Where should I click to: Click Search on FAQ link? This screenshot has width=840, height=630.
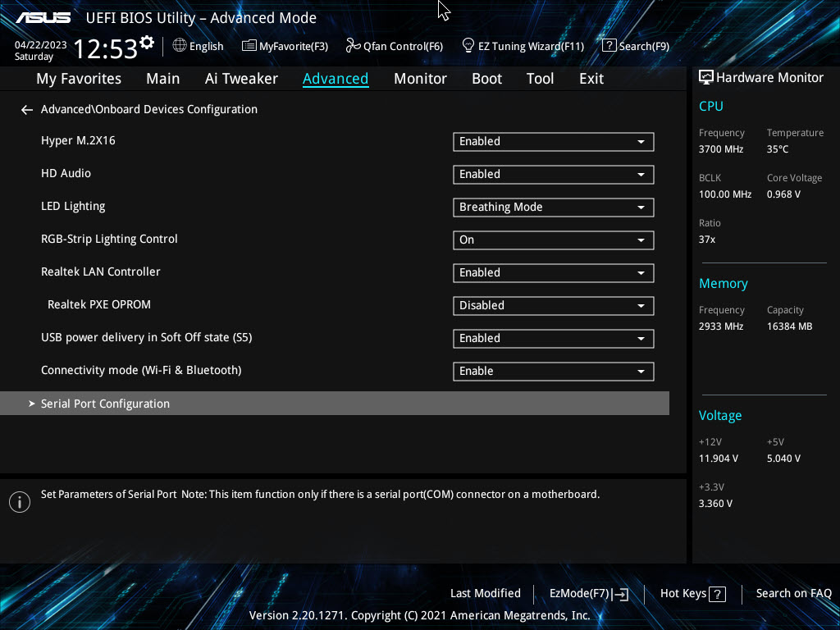pos(793,593)
